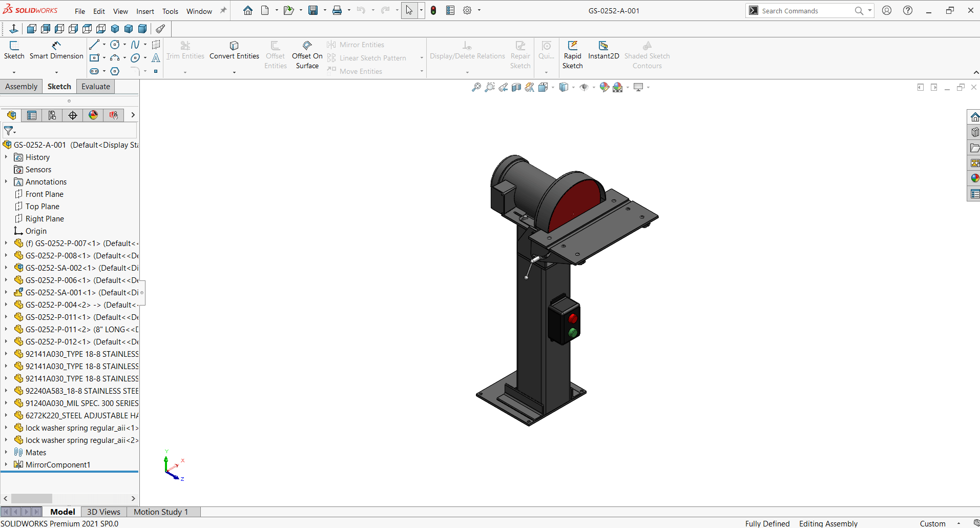Click the Normal To view icon
The width and height of the screenshot is (980, 528).
click(x=14, y=29)
